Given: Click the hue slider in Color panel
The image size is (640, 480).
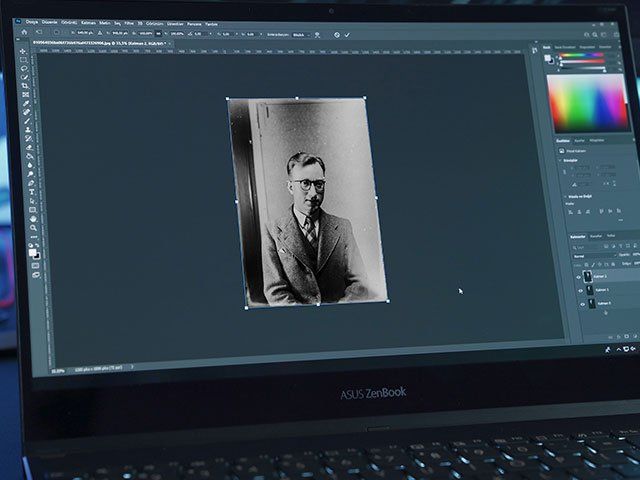Looking at the screenshot, I should point(582,55).
